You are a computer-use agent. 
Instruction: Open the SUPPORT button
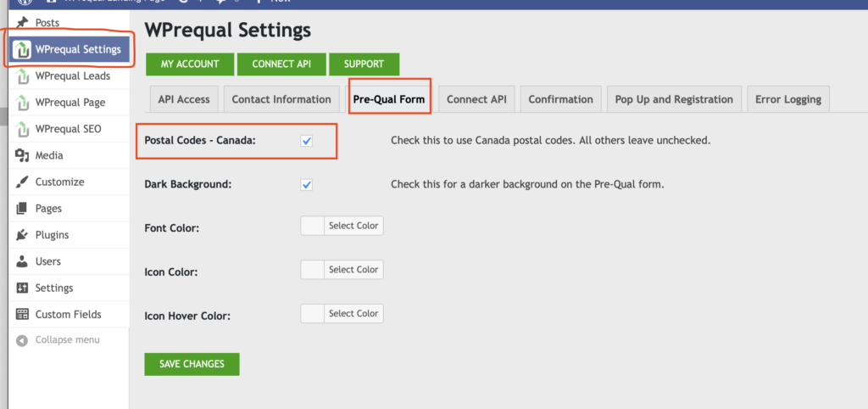coord(364,64)
